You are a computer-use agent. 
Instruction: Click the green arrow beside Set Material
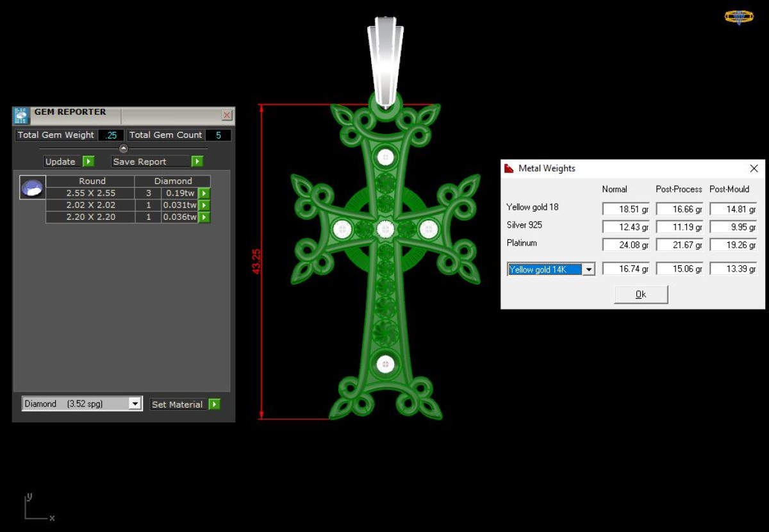[x=215, y=404]
